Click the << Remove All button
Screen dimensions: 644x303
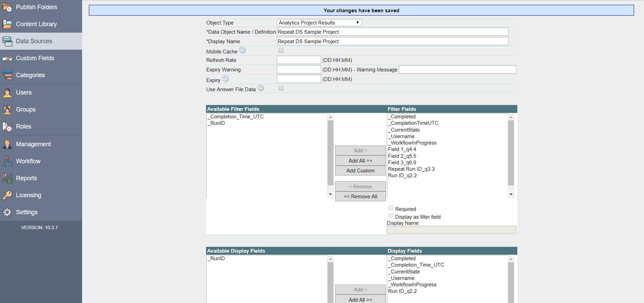pyautogui.click(x=360, y=197)
